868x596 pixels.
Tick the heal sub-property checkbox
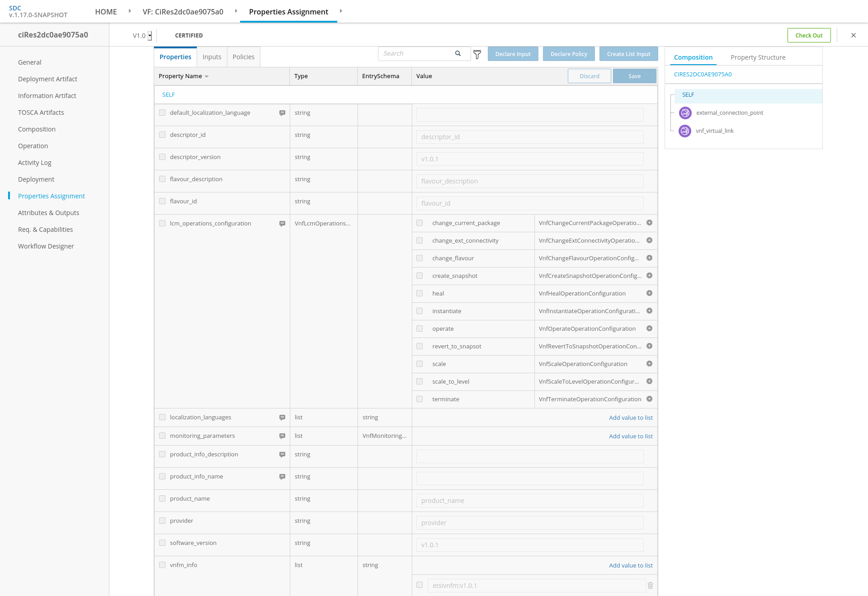420,293
